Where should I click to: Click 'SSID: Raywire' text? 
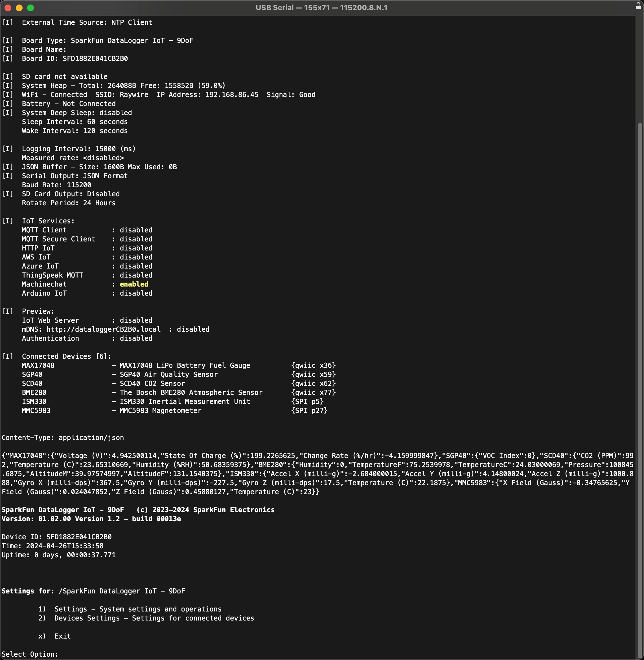tap(122, 95)
